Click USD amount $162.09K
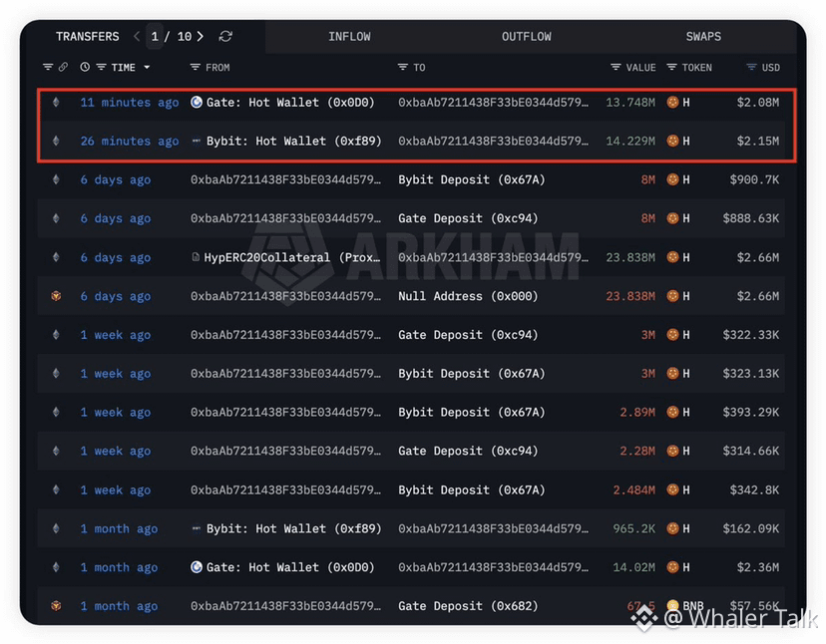The height and width of the screenshot is (644, 826). 750,528
